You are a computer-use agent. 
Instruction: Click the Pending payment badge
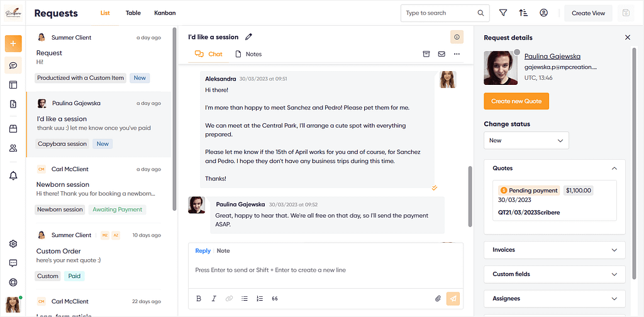(529, 191)
